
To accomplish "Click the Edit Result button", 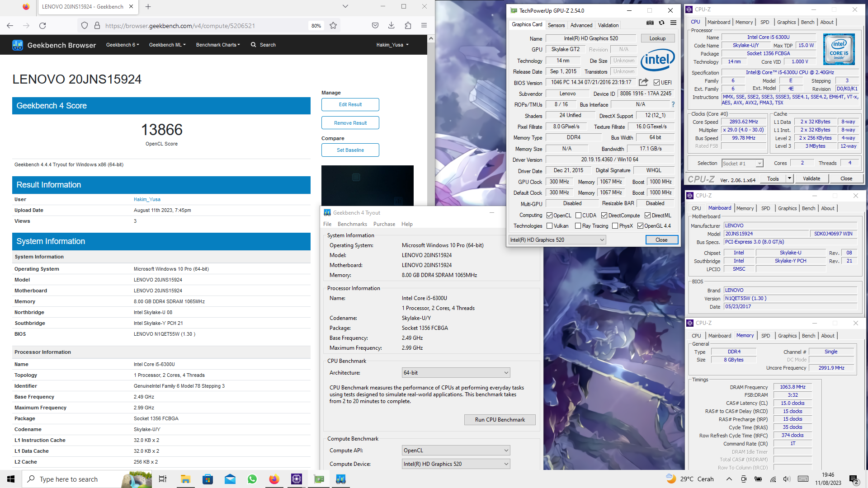I will pyautogui.click(x=350, y=104).
